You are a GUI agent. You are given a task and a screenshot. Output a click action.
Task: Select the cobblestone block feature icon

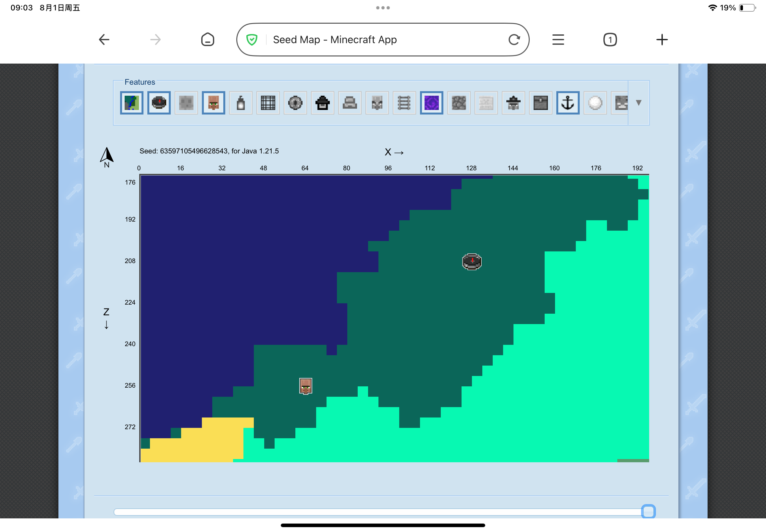pyautogui.click(x=459, y=103)
